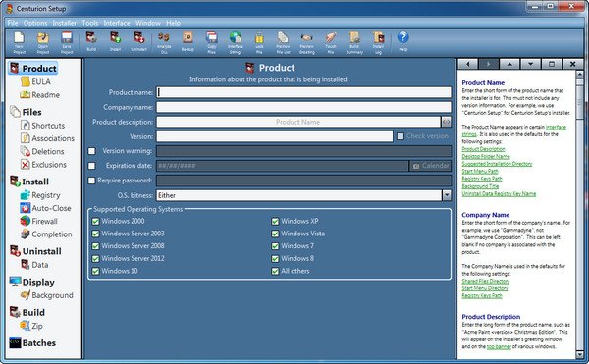Enable the Expiration date checkbox
The image size is (589, 364).
coord(91,166)
